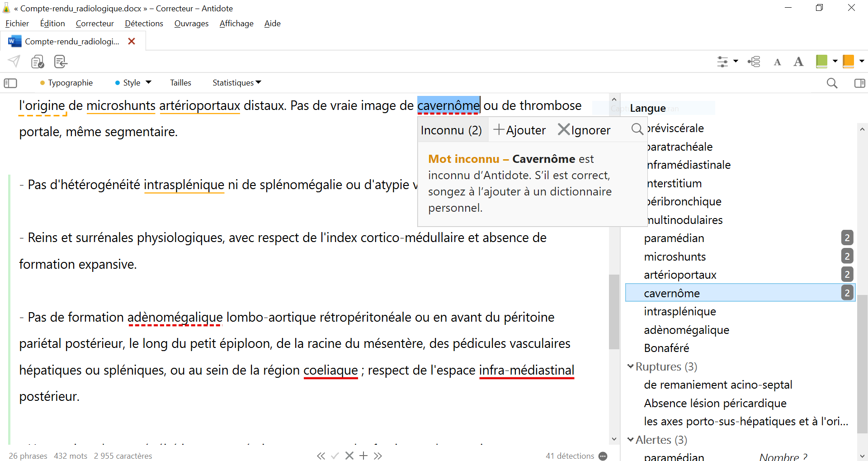Toggle the left side panel

(x=10, y=83)
